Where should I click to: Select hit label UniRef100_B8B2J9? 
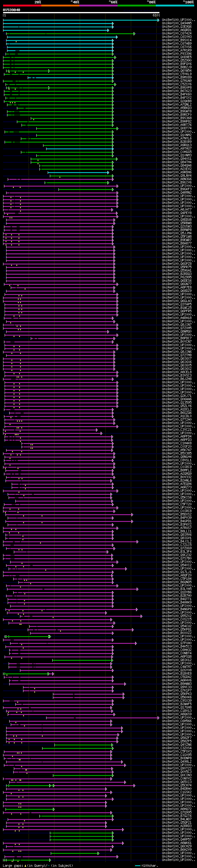pyautogui.click(x=177, y=67)
